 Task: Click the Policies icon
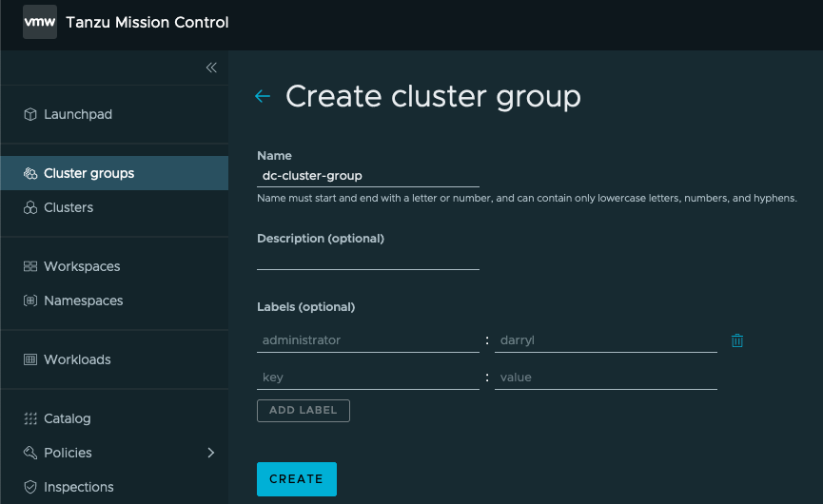(x=30, y=453)
